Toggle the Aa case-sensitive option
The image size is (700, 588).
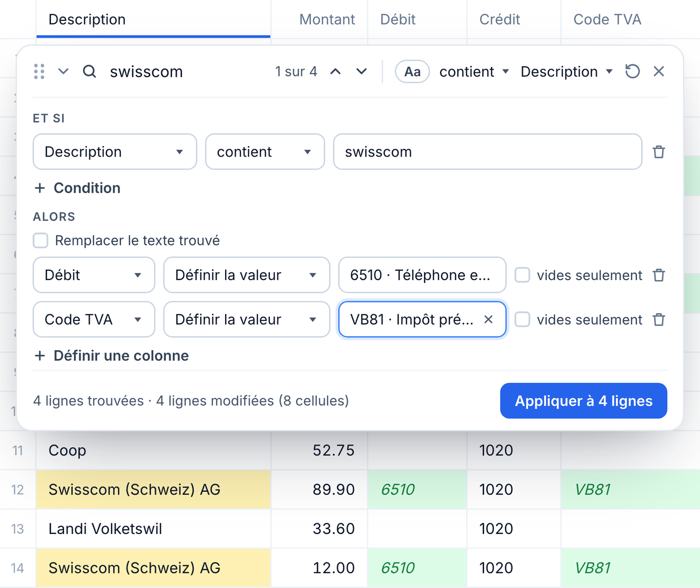coord(412,71)
